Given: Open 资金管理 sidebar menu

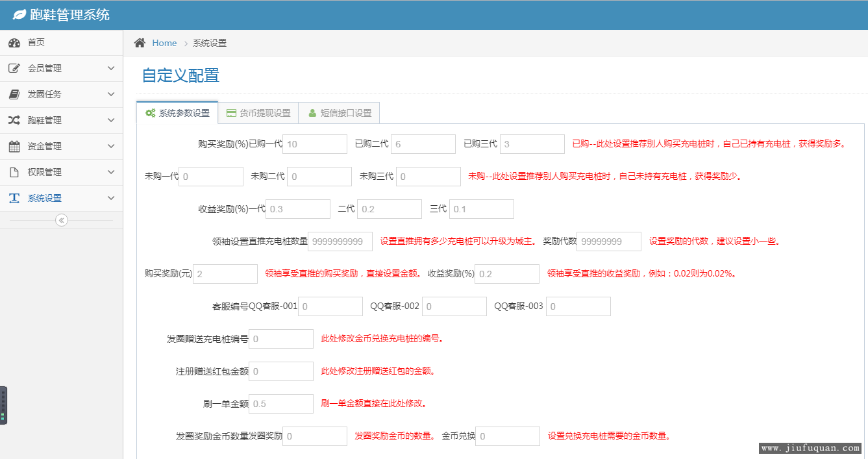Looking at the screenshot, I should 61,147.
